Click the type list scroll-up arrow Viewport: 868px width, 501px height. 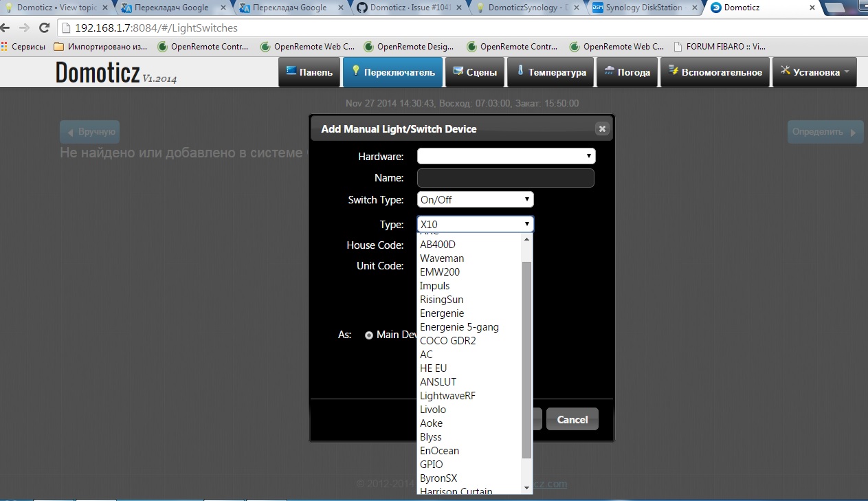527,239
